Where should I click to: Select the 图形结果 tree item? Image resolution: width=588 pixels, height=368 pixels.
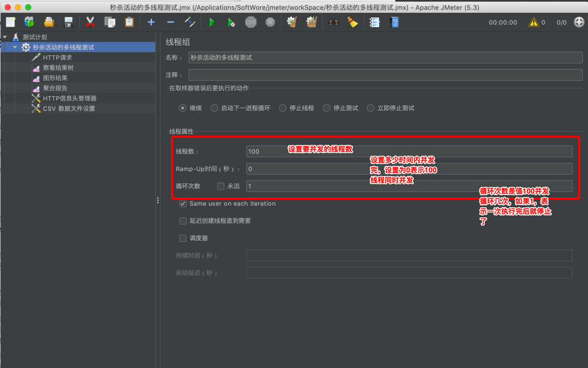coord(55,78)
